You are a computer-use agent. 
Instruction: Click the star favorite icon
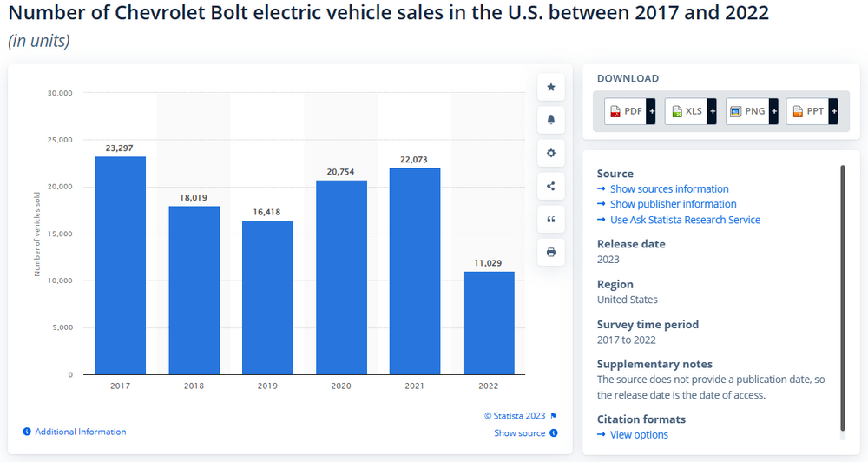tap(550, 87)
